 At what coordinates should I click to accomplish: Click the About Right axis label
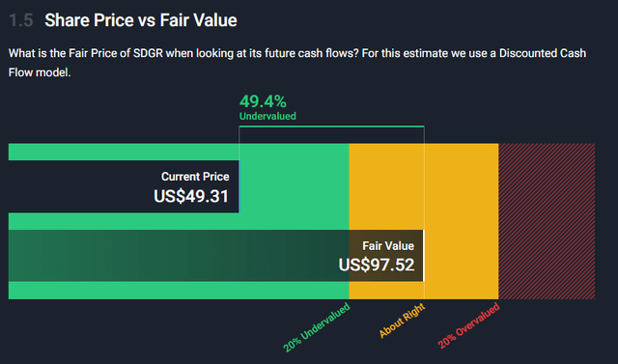pyautogui.click(x=402, y=321)
